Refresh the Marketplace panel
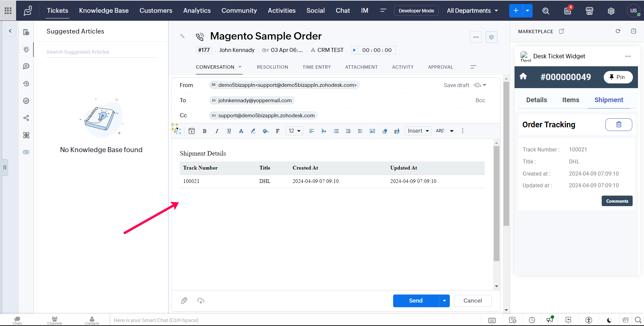The height and width of the screenshot is (326, 644). pyautogui.click(x=618, y=31)
